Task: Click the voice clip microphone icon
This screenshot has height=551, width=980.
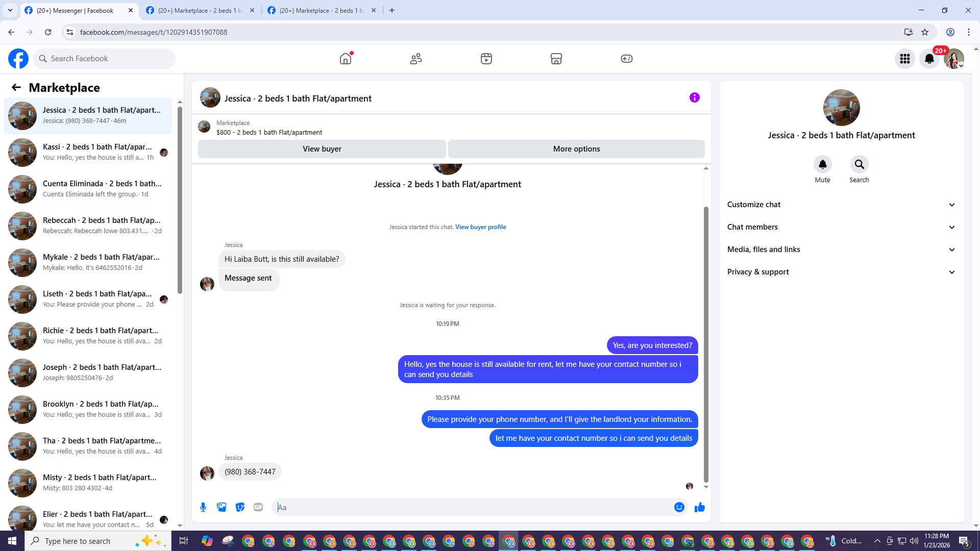Action: click(x=203, y=507)
